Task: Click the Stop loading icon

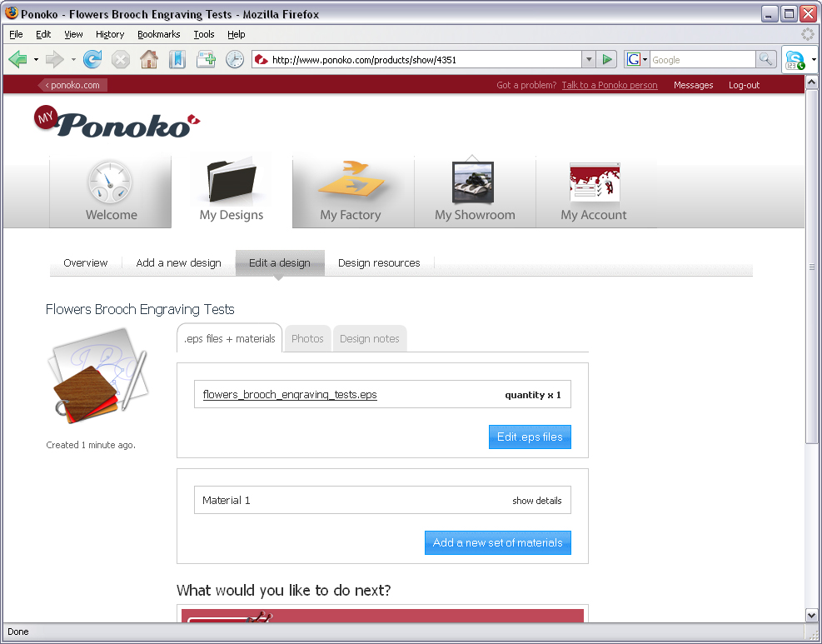Action: coord(121,59)
